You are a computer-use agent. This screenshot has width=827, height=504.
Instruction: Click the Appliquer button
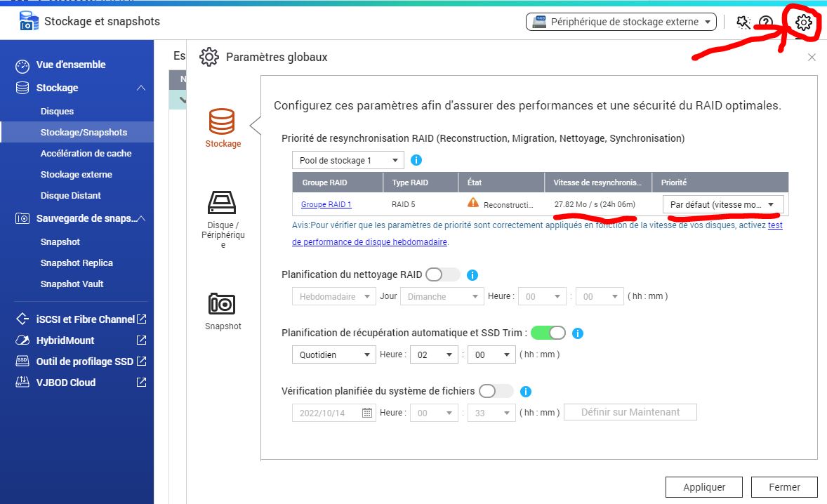click(704, 487)
